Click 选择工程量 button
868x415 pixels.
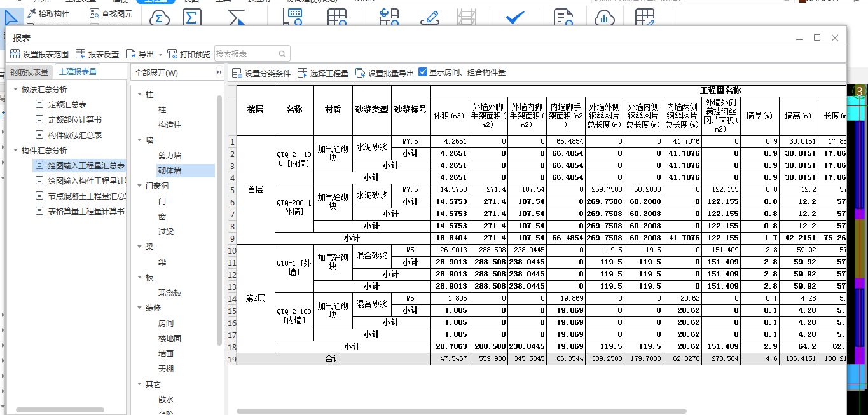tap(323, 73)
